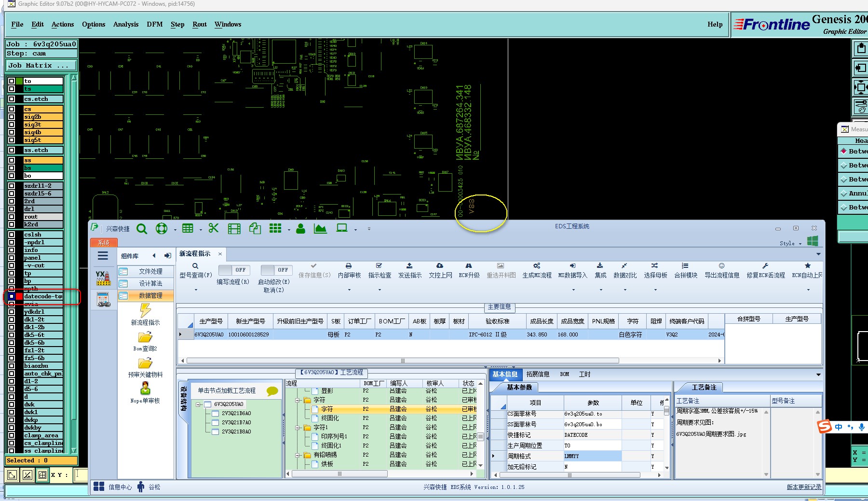The width and height of the screenshot is (868, 501).
Task: Click the Job Matrix ... button
Action: tap(41, 66)
